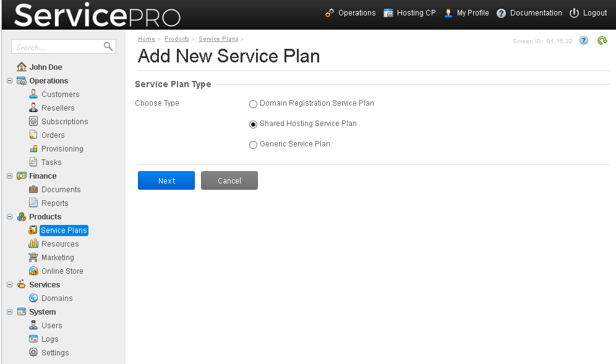Click the Online Store globe icon

pyautogui.click(x=34, y=271)
